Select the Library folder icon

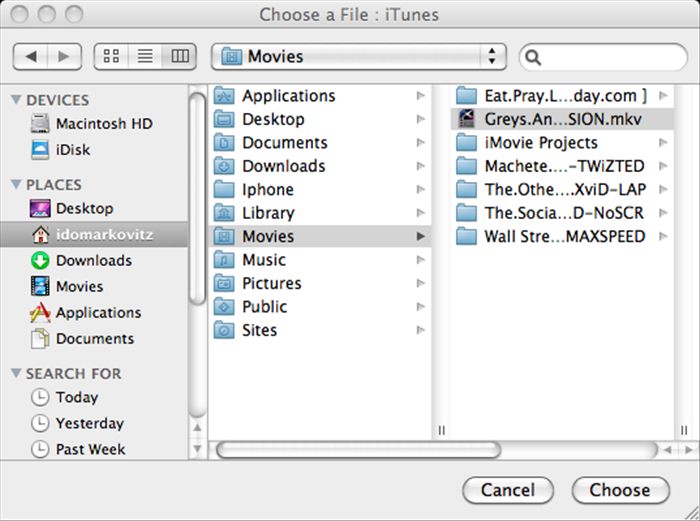(x=224, y=213)
